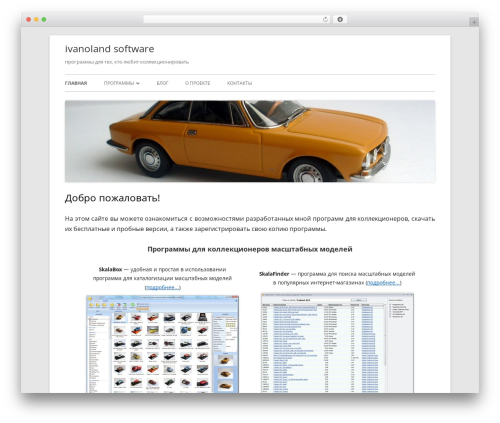
Task: Click the SkalaBox подробнее link
Action: 163,287
